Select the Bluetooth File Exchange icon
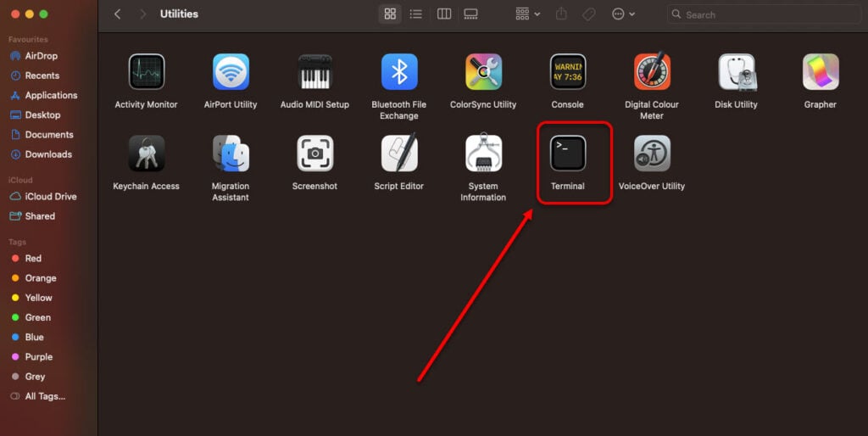 399,72
